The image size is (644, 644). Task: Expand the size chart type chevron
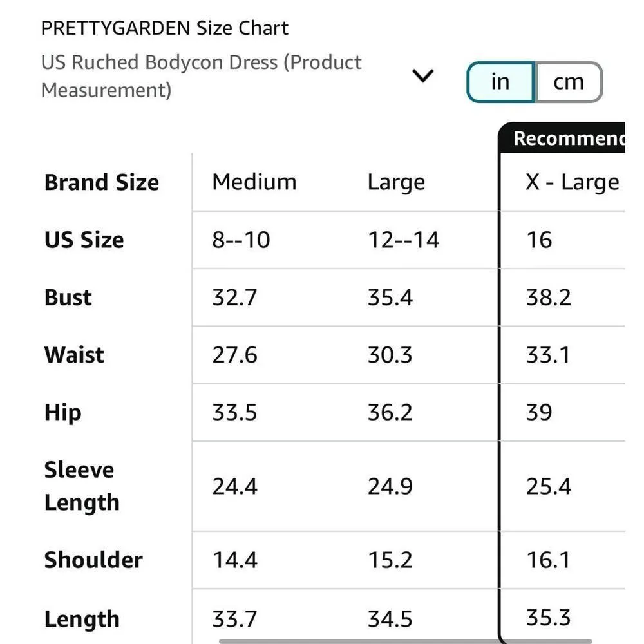pyautogui.click(x=422, y=77)
